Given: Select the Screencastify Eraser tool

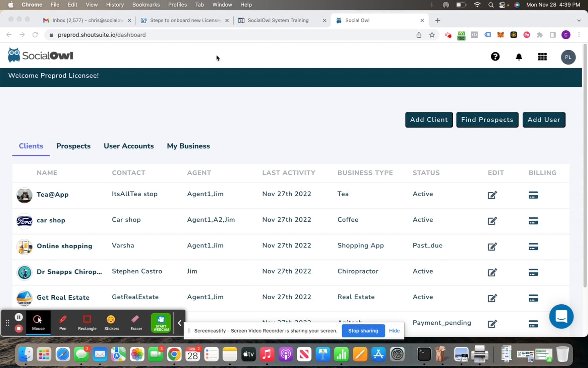Looking at the screenshot, I should point(136,323).
